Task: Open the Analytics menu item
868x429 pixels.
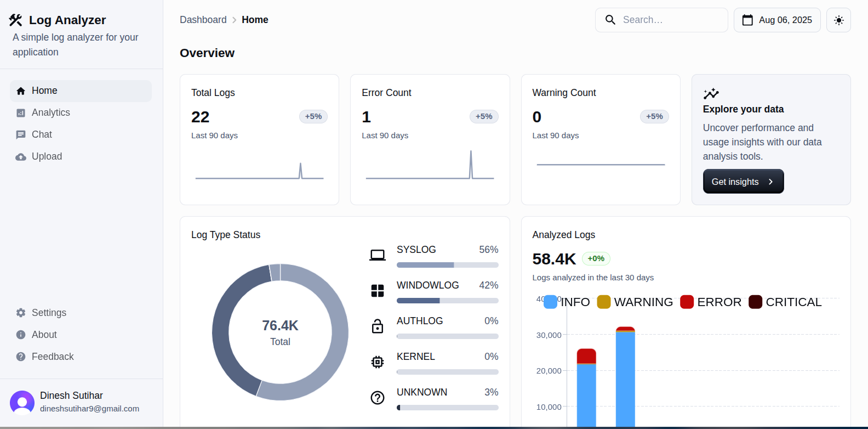Action: pyautogui.click(x=81, y=113)
